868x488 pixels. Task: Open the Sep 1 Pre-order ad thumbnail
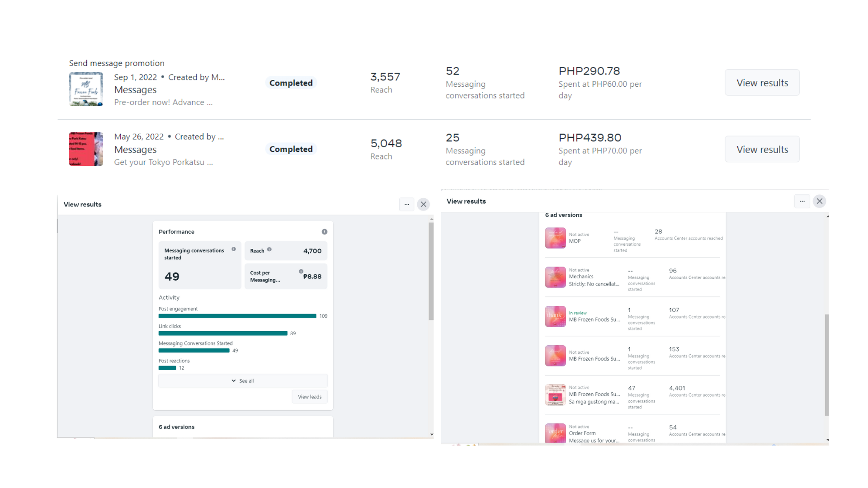[86, 89]
